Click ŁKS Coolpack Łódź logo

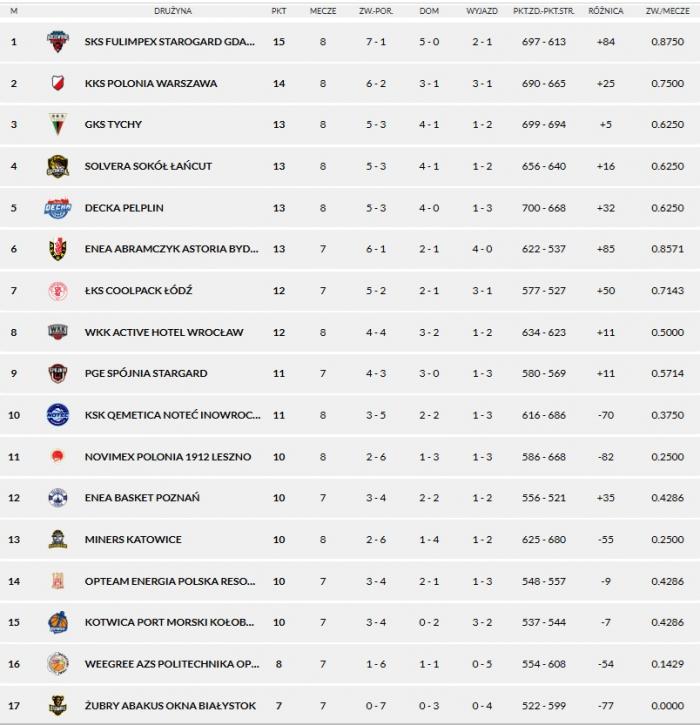click(58, 291)
